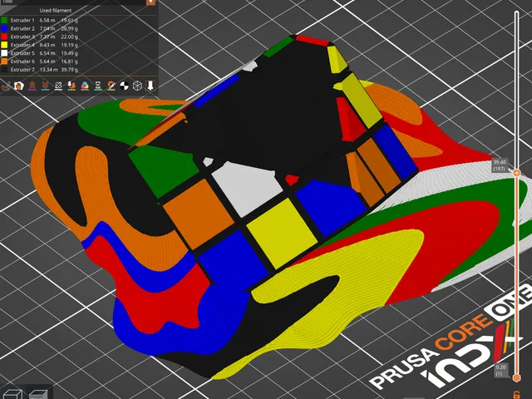
Task: Click the 0.20 (1) bottom layer label
Action: [500, 370]
